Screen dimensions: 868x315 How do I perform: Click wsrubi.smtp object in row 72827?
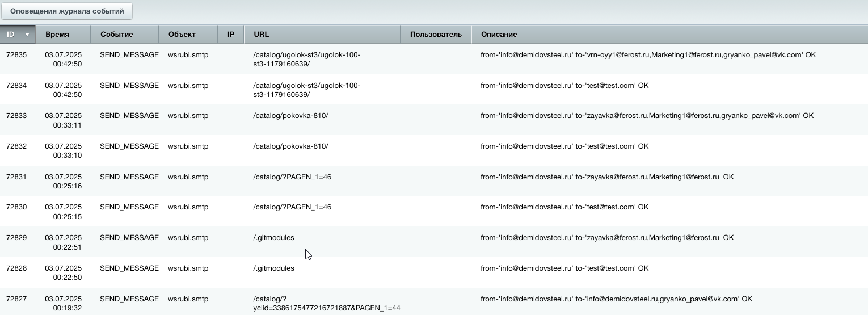click(188, 299)
